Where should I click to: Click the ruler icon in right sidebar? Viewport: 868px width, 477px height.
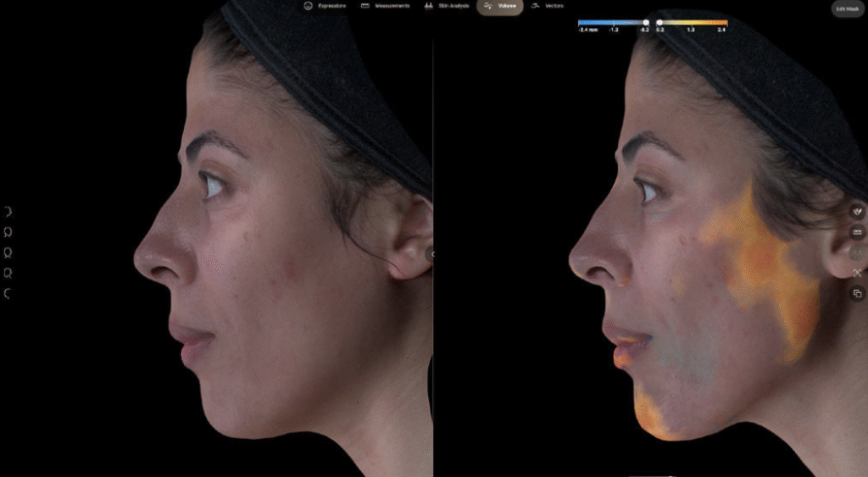pos(858,232)
